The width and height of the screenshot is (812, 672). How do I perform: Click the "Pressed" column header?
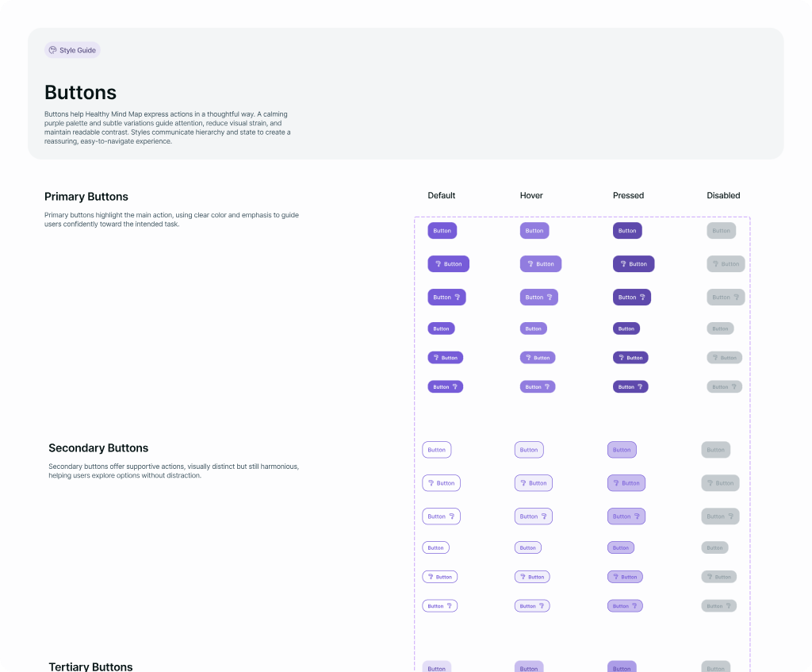click(628, 195)
